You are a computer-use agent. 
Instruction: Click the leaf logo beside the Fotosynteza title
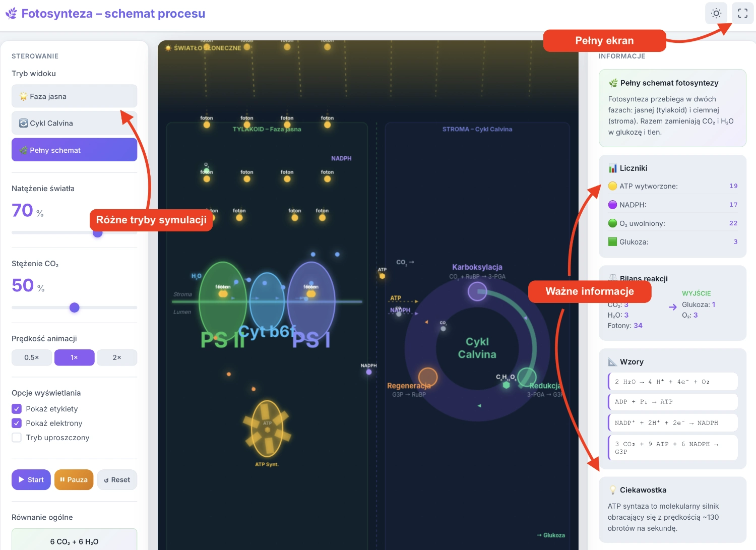pyautogui.click(x=11, y=14)
